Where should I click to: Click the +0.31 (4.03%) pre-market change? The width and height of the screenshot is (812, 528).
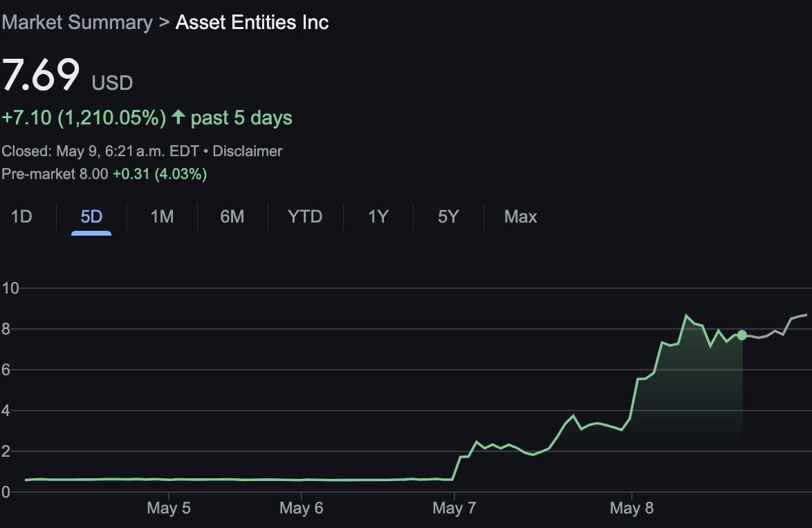click(x=160, y=174)
